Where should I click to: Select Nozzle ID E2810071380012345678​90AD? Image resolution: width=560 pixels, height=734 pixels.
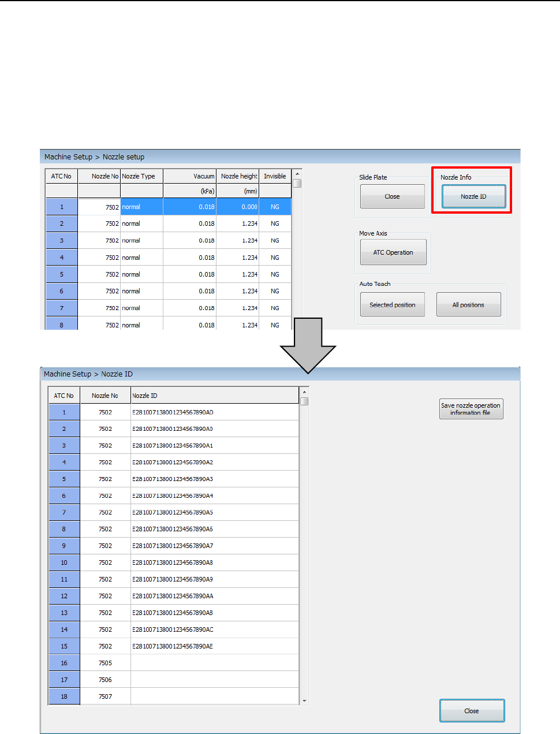(215, 412)
